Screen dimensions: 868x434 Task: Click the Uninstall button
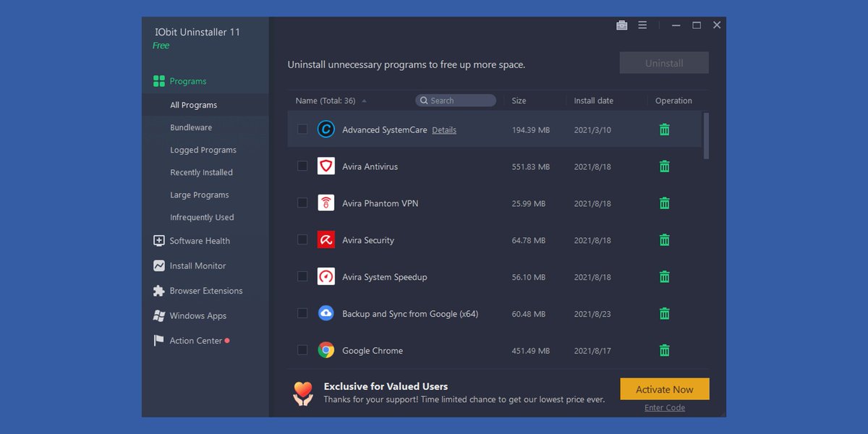[x=664, y=63]
